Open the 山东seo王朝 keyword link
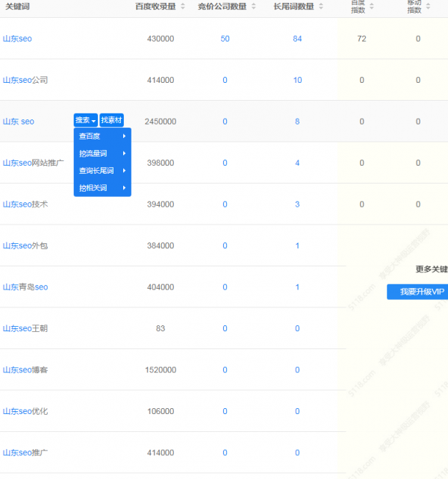Screen dimensions: 448x479 point(25,328)
